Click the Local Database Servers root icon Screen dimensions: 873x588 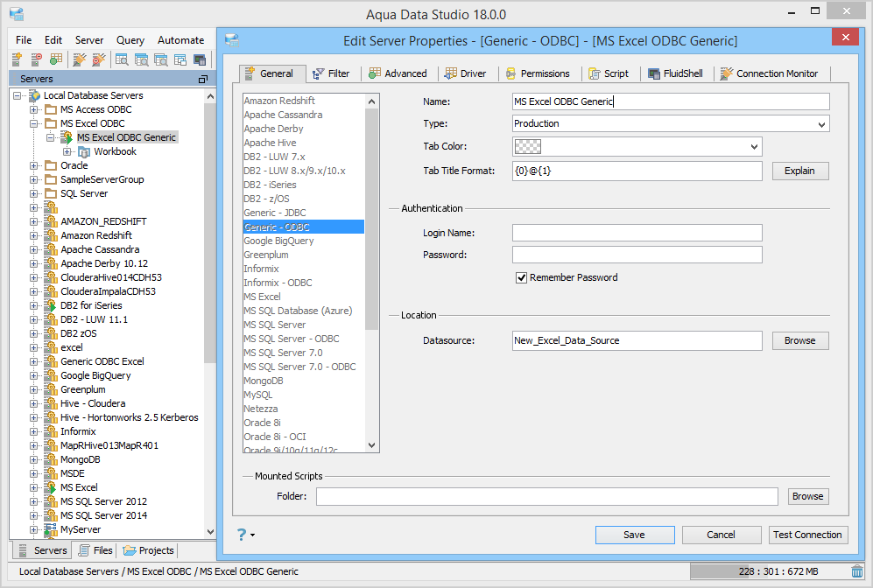click(x=34, y=95)
